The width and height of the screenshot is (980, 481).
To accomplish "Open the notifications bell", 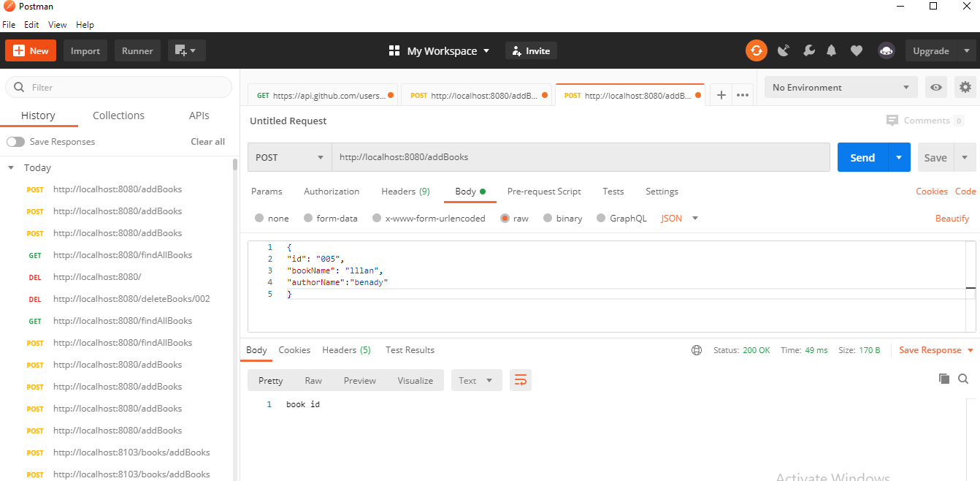I will (832, 50).
